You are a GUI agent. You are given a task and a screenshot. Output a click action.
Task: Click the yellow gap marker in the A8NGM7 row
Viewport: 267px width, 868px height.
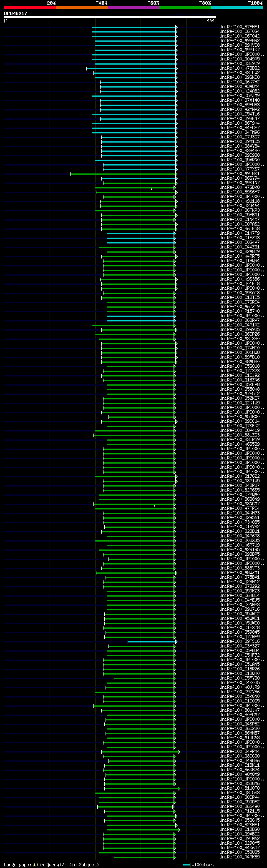(x=154, y=506)
